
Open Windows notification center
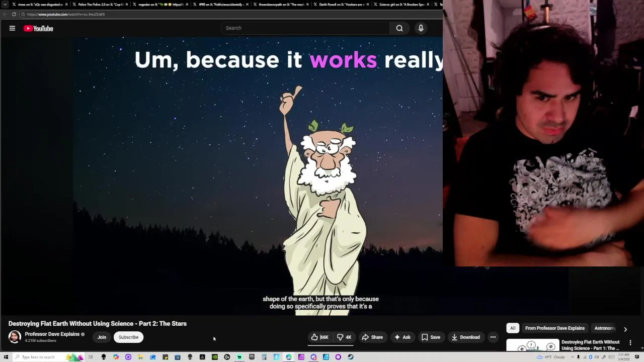tap(637, 357)
